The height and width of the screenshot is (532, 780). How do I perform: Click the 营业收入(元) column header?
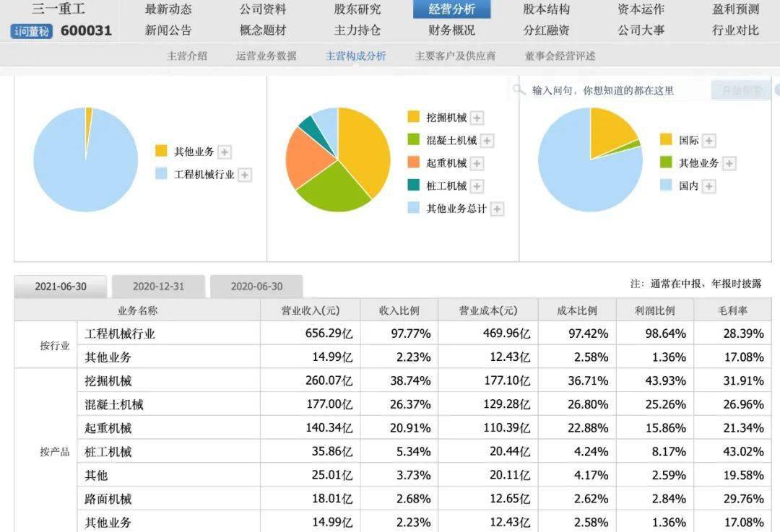click(311, 310)
